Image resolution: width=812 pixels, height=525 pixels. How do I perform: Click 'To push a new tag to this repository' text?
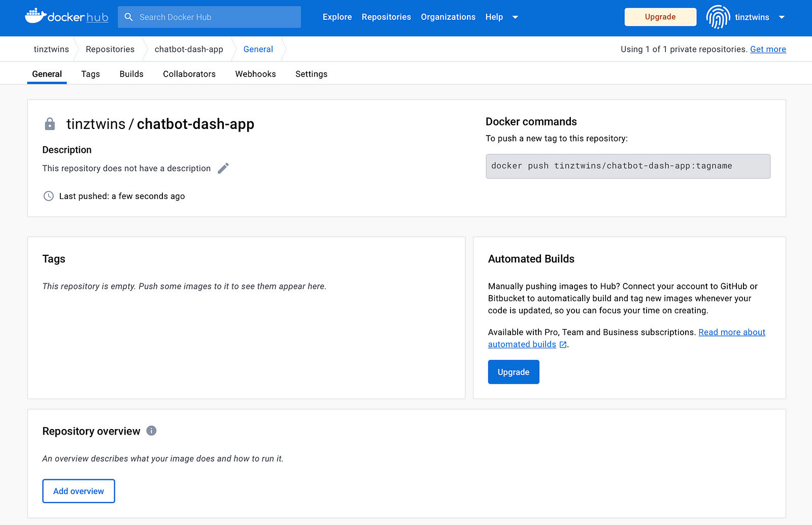click(x=557, y=138)
